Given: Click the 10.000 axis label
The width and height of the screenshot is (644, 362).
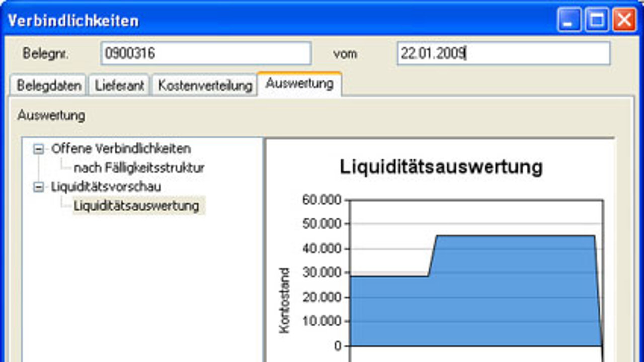Looking at the screenshot, I should (x=322, y=321).
